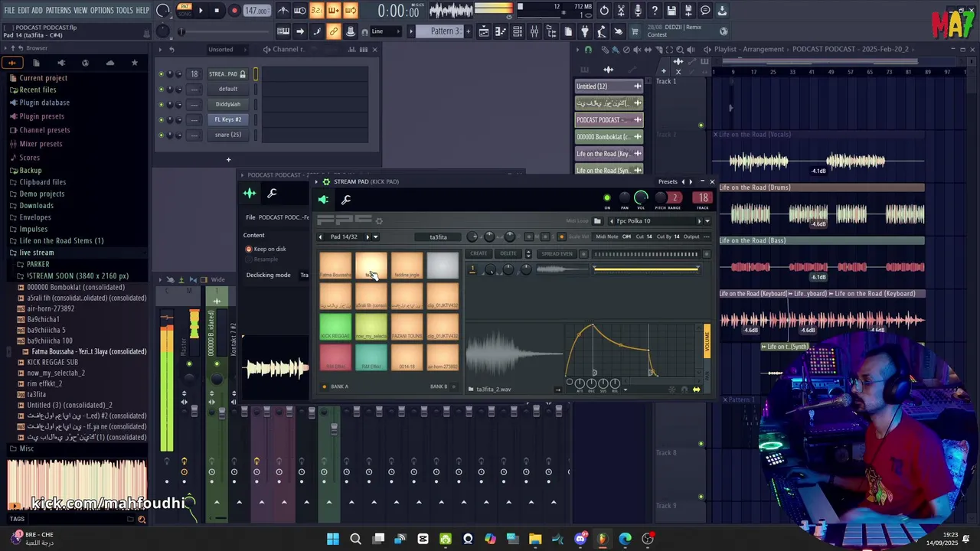Trigger the FAZANI TOUNS pad

coord(407,327)
